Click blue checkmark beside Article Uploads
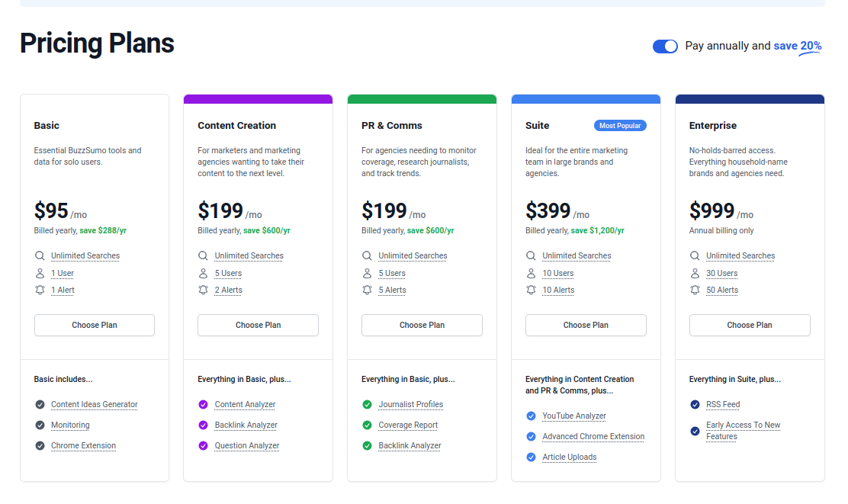 click(x=531, y=457)
